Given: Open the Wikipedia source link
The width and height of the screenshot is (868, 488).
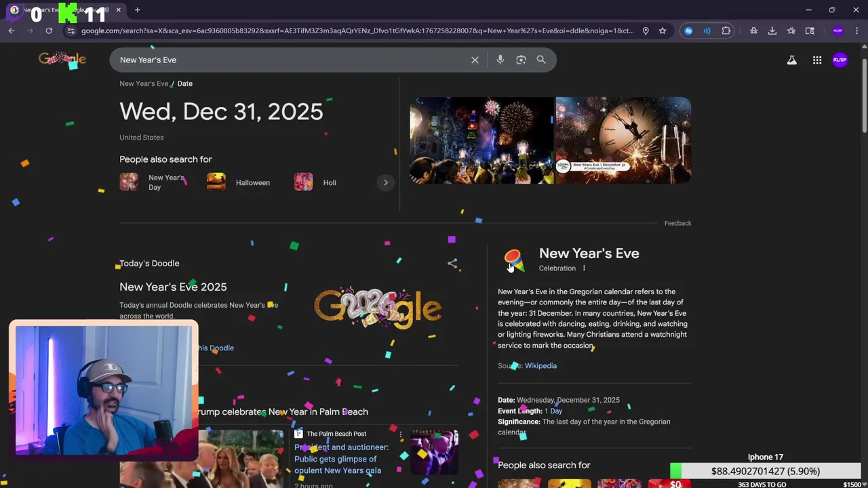Looking at the screenshot, I should [x=540, y=366].
